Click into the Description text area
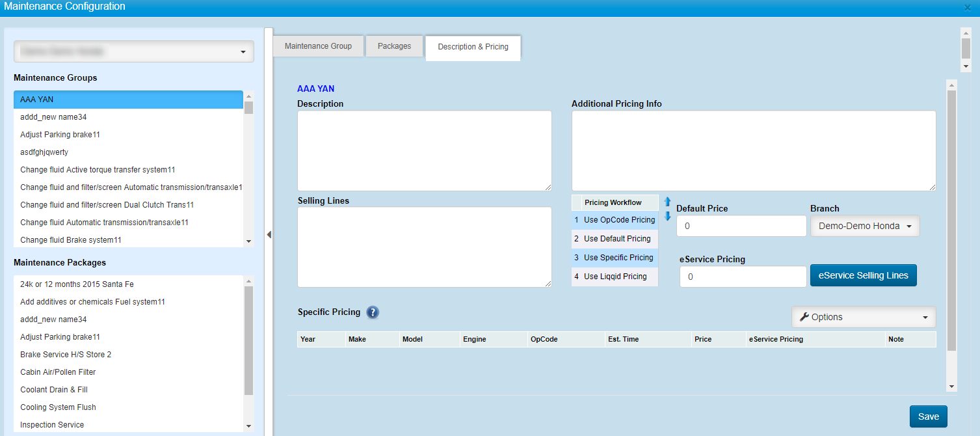 click(424, 150)
